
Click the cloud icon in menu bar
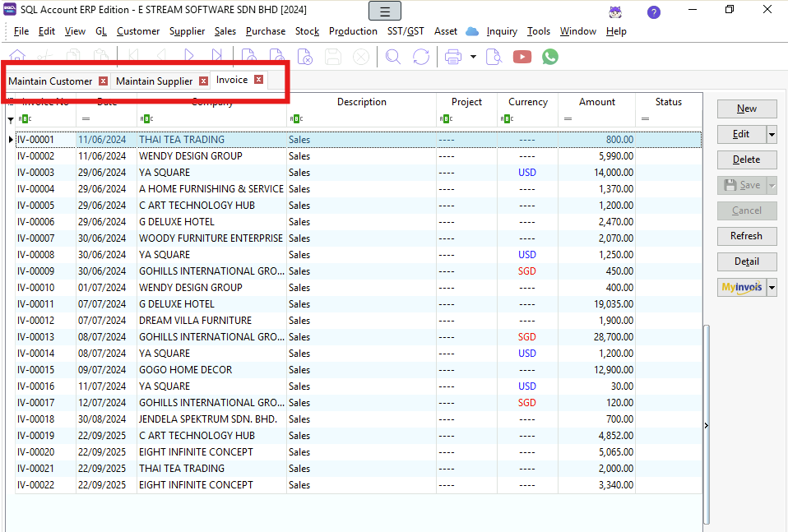coord(472,31)
